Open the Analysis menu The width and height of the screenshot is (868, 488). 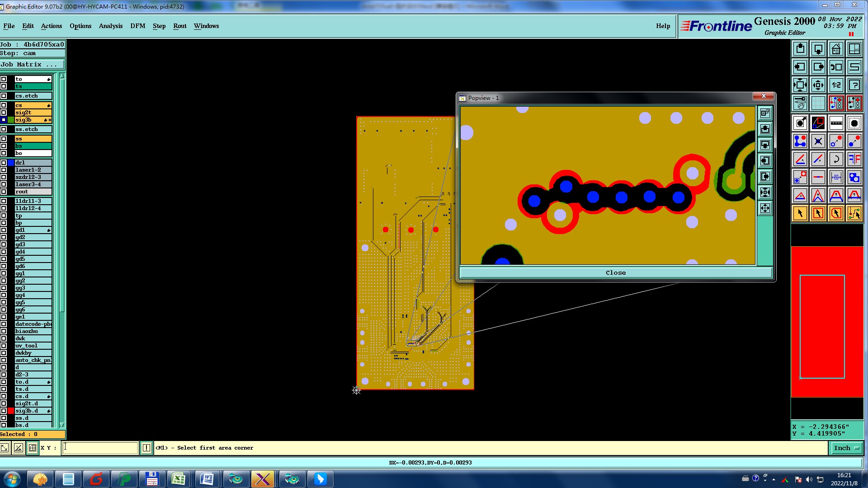(x=110, y=26)
